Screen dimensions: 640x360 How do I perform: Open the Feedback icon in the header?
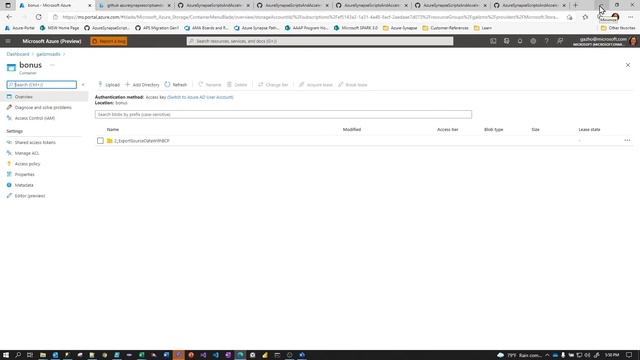point(560,41)
